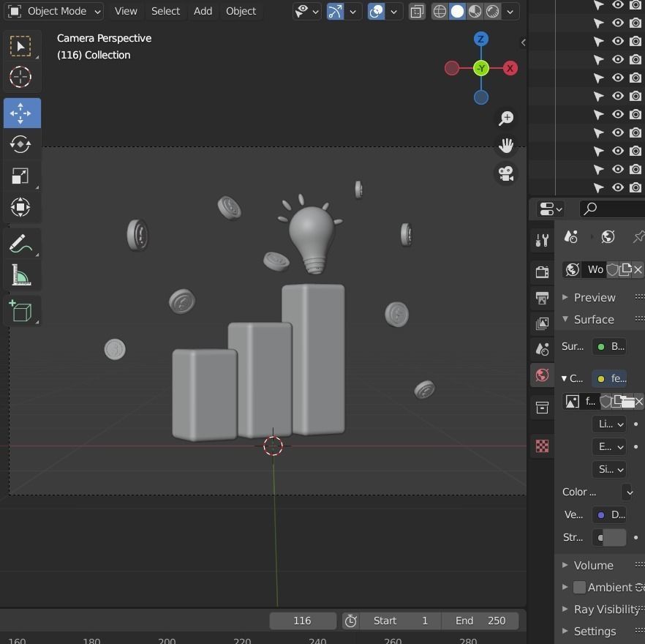Open the Tool properties tab
The image size is (645, 644).
pos(542,240)
